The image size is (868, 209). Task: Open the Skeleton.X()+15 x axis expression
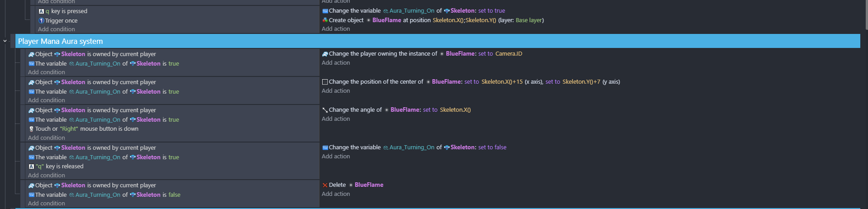point(502,82)
